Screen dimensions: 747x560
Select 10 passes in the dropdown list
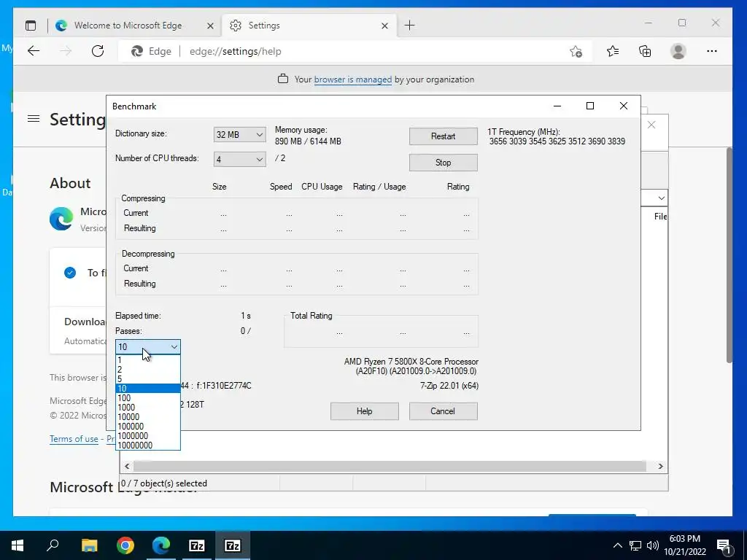(147, 389)
